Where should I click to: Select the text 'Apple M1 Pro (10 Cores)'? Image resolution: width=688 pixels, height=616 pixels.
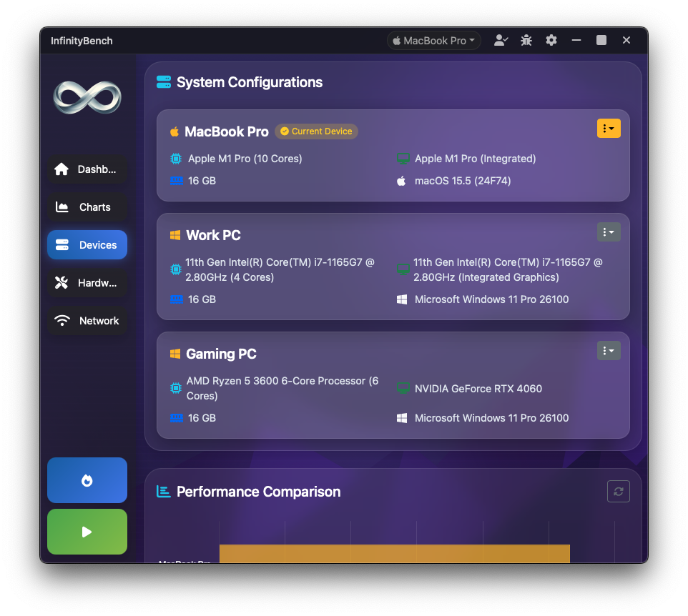[245, 159]
